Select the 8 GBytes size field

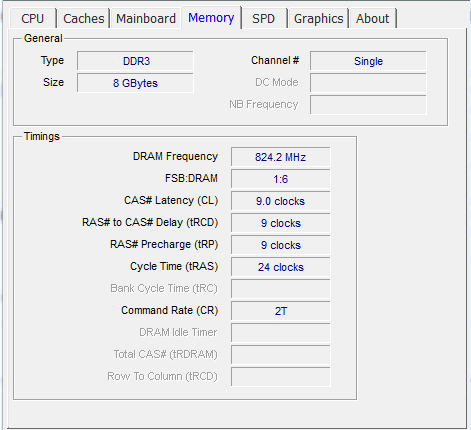coord(135,83)
